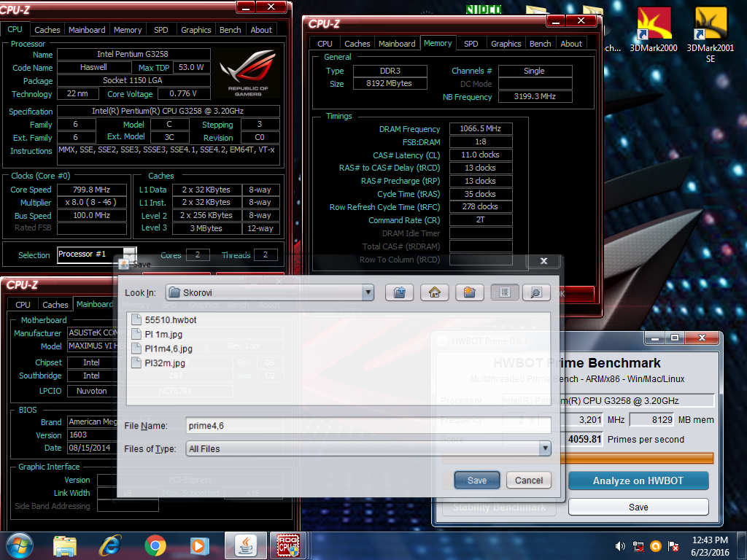
Task: Switch Save dialog to list view
Action: [505, 292]
